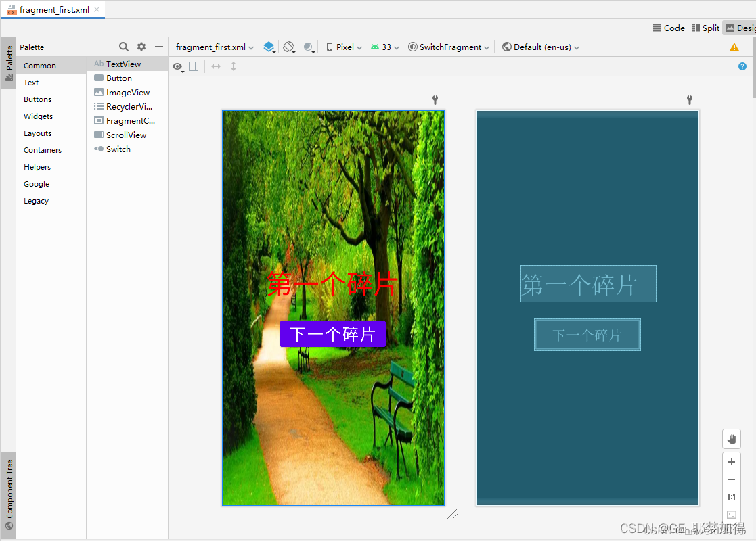Open view options eye icon
This screenshot has height=541, width=756.
[x=178, y=66]
